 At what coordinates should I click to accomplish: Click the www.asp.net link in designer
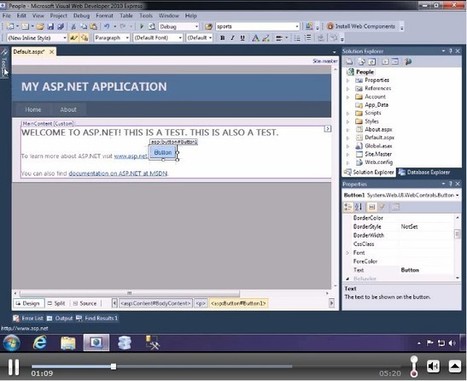tap(131, 156)
